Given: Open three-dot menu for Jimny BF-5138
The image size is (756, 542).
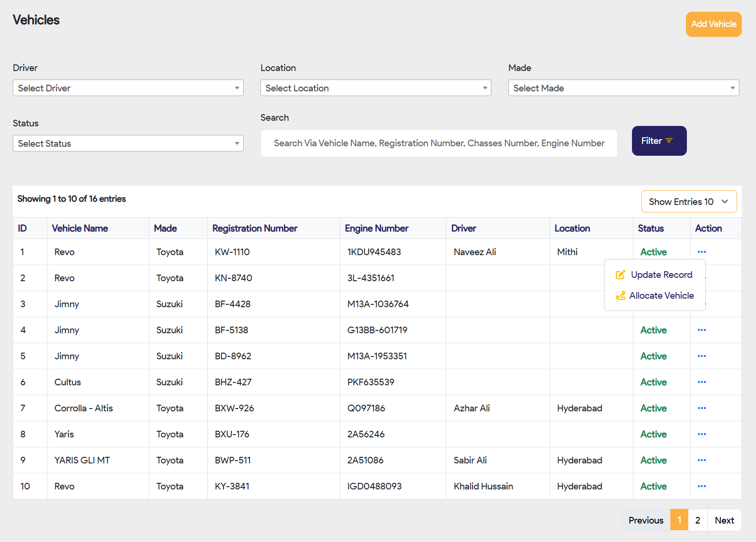Looking at the screenshot, I should tap(702, 330).
